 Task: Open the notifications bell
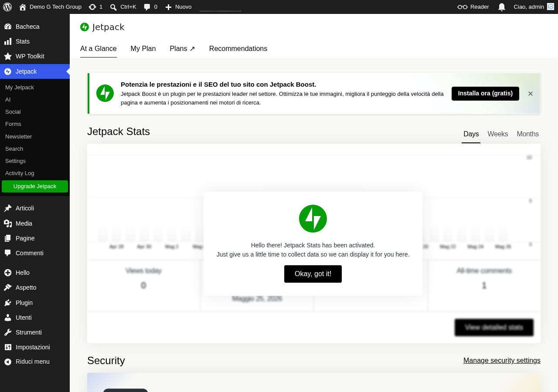502,7
